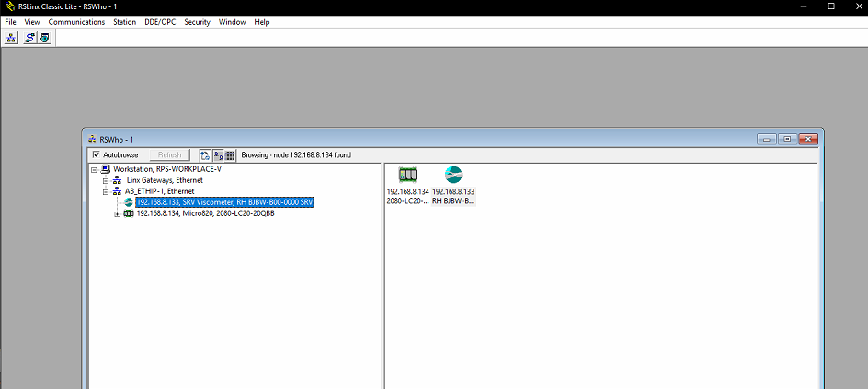Open the Station menu
This screenshot has height=389, width=868.
124,22
